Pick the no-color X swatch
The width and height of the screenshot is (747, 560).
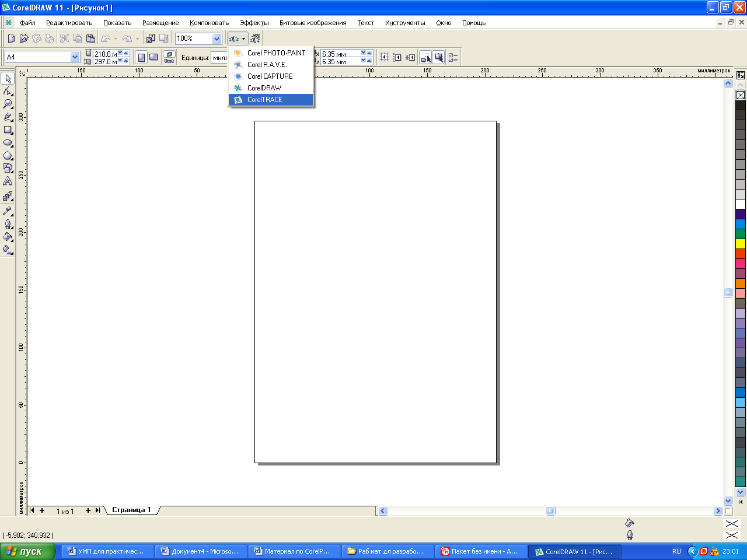point(741,95)
